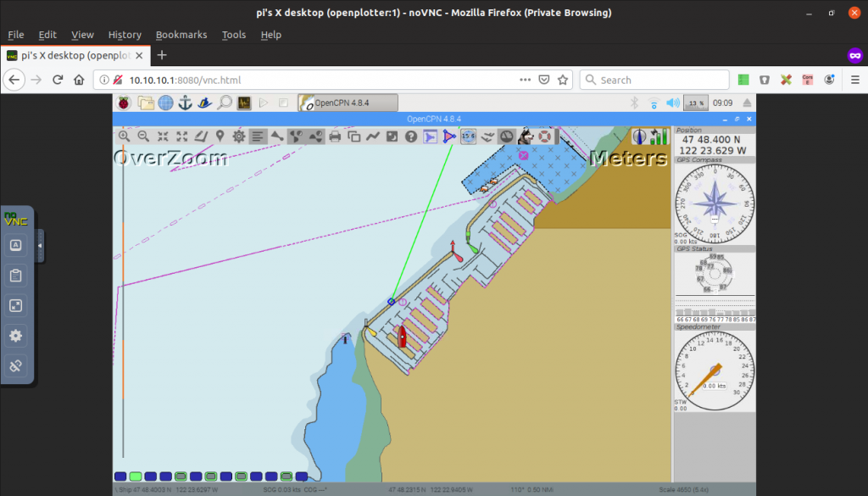Open the Firefox hamburger menu
868x496 pixels.
pyautogui.click(x=854, y=80)
